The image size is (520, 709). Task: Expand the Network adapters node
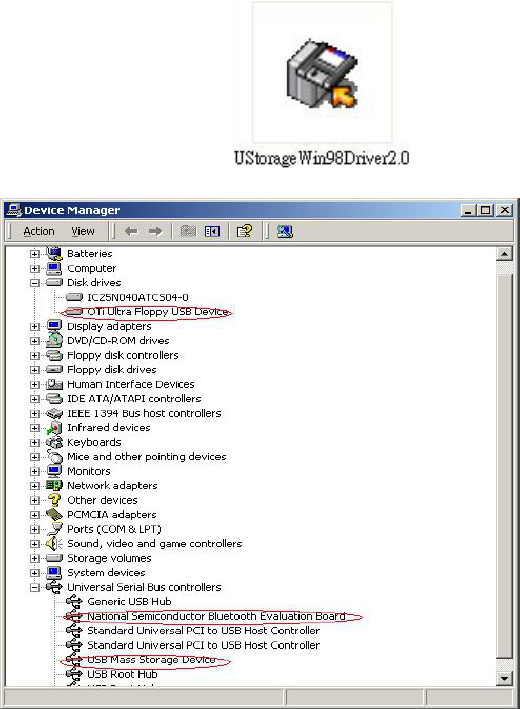[x=35, y=486]
